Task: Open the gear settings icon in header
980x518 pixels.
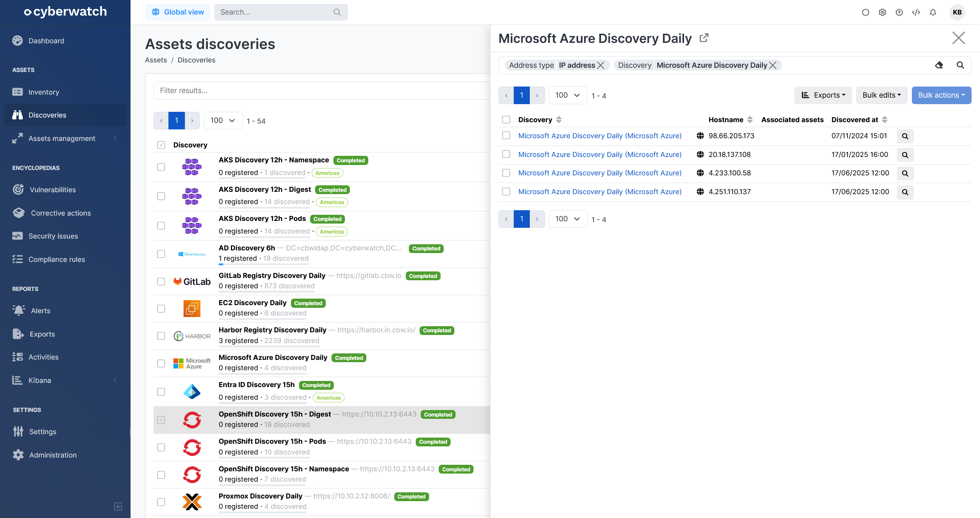Action: coord(882,12)
